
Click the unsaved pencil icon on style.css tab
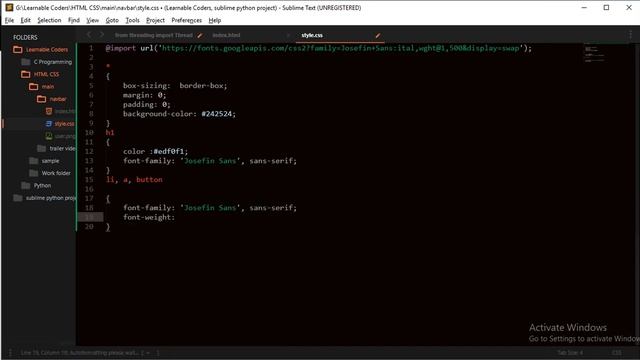pos(378,36)
